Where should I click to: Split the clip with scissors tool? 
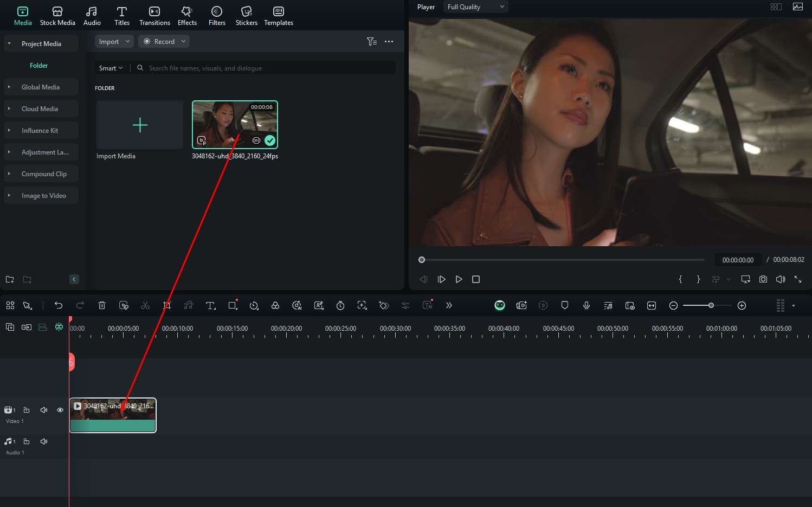pos(145,305)
